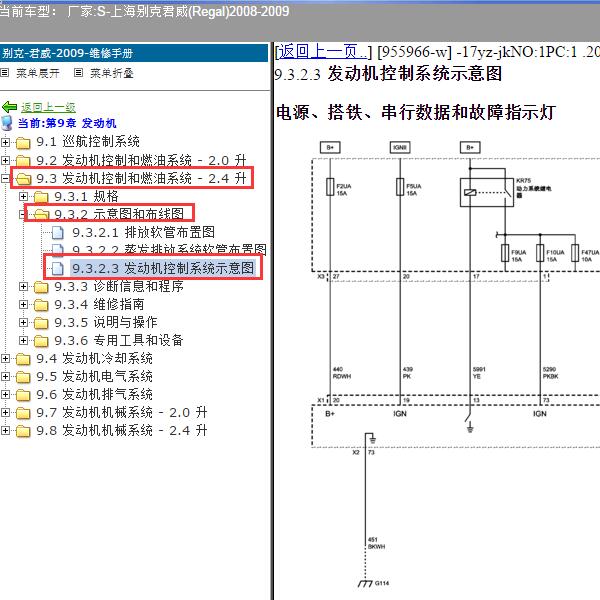Image resolution: width=600 pixels, height=600 pixels.
Task: Click the 菜单折叠 list icon
Action: pos(78,72)
